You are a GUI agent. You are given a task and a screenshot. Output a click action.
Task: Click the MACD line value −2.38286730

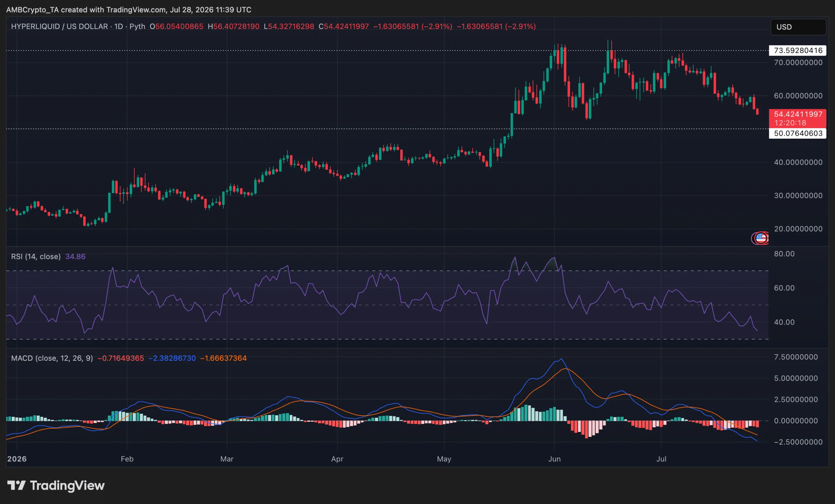[x=172, y=358]
